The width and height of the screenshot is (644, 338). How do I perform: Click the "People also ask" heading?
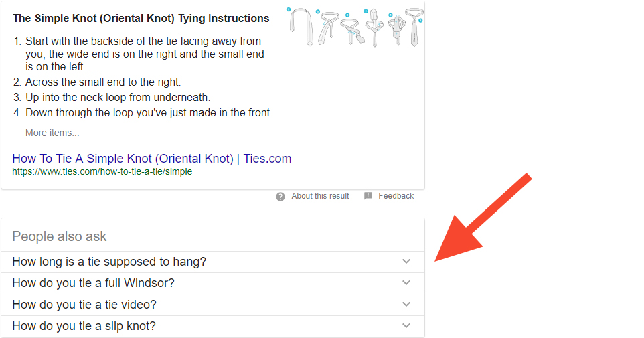pos(59,236)
